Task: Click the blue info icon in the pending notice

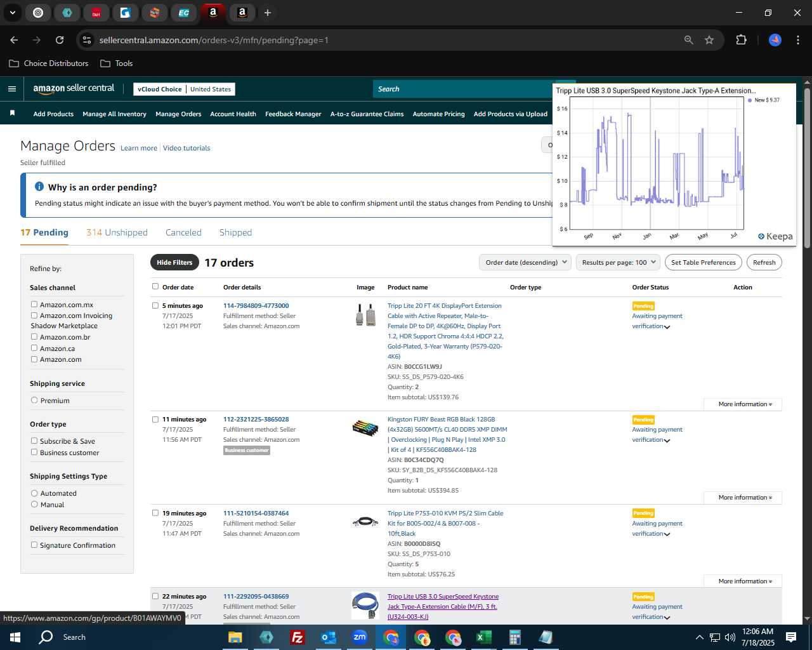Action: [39, 187]
